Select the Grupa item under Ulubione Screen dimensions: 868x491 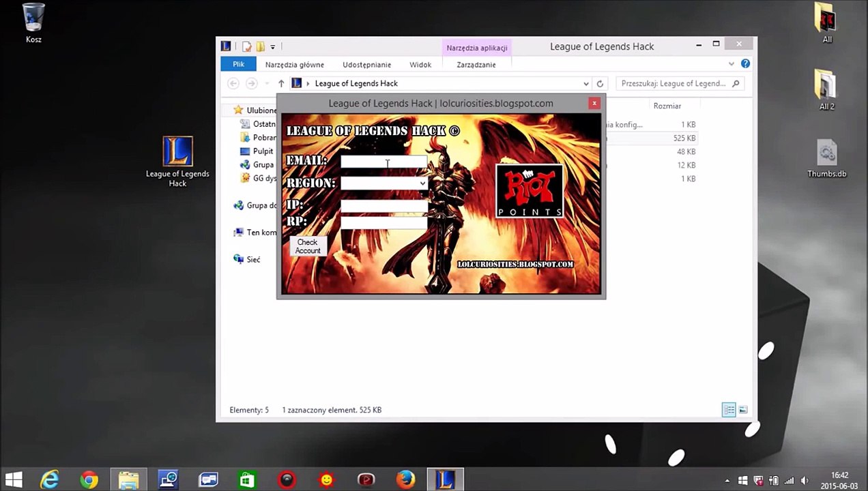coord(257,164)
